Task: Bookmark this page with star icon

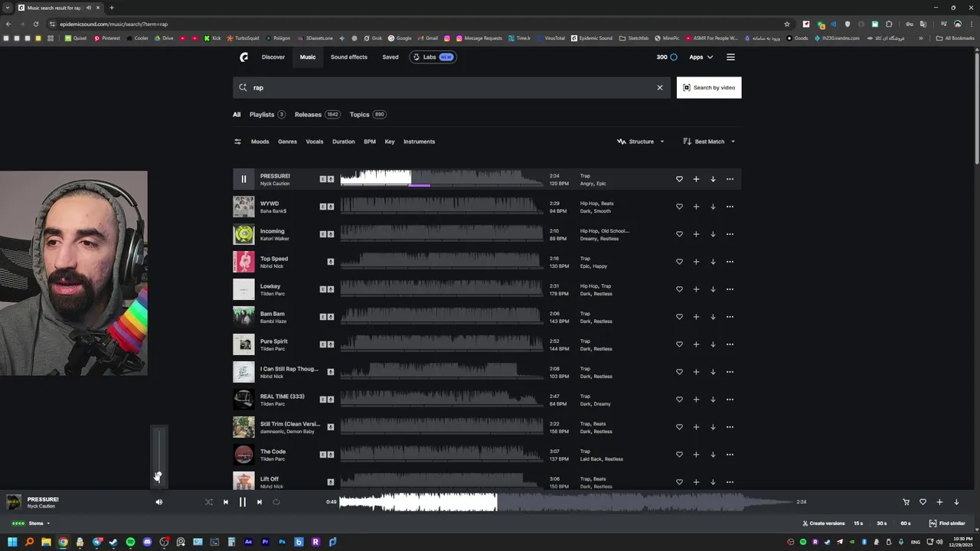Action: click(x=786, y=24)
